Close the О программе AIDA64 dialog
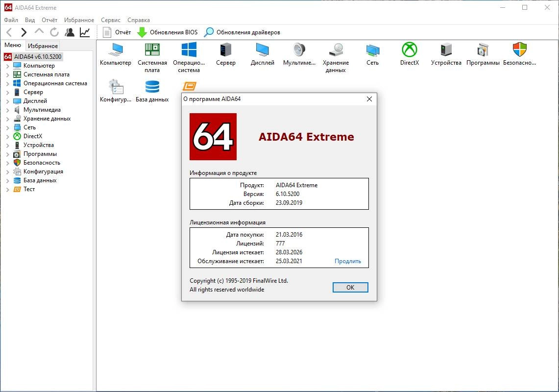The image size is (559, 392). pos(369,99)
